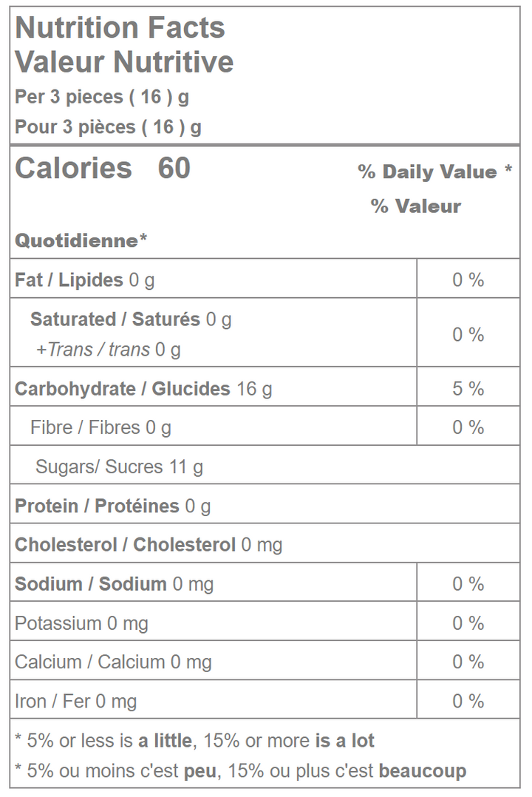Click the Iron / Fer 0 mg row label

pos(75,701)
